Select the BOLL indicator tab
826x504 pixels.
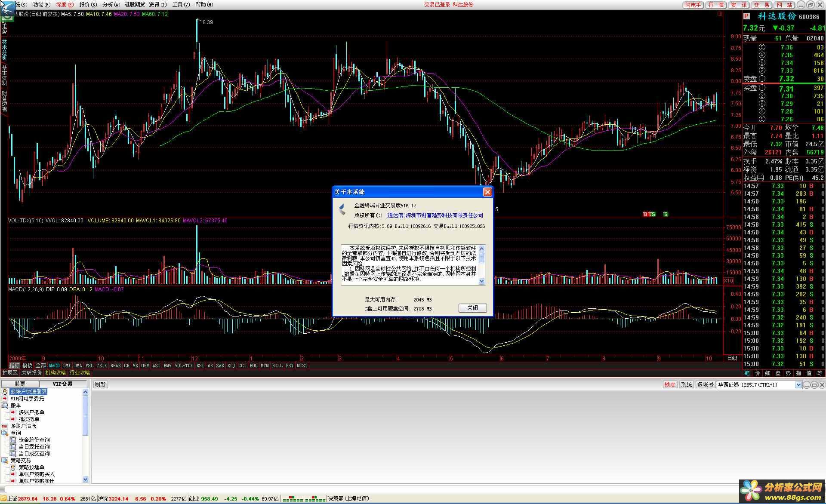pyautogui.click(x=277, y=366)
